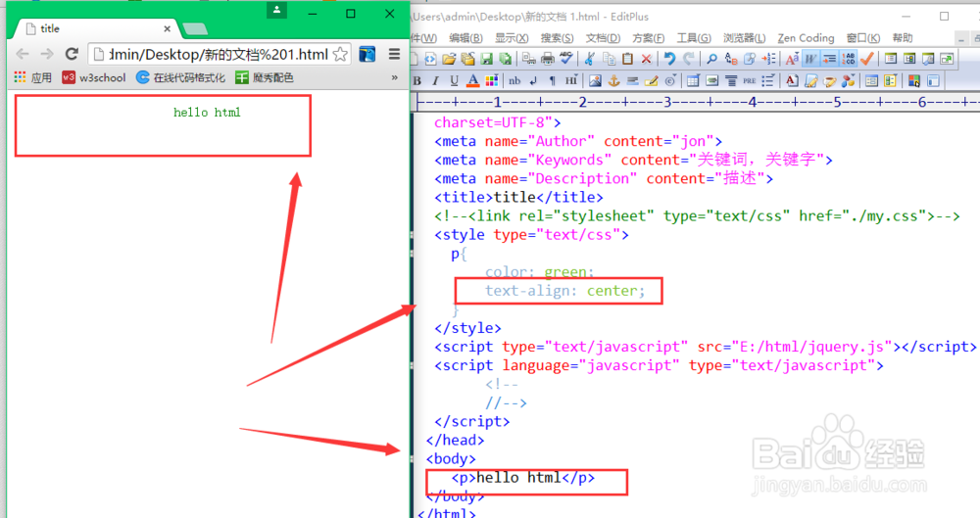Open 应用 apps shortcut in Chrome

click(33, 77)
